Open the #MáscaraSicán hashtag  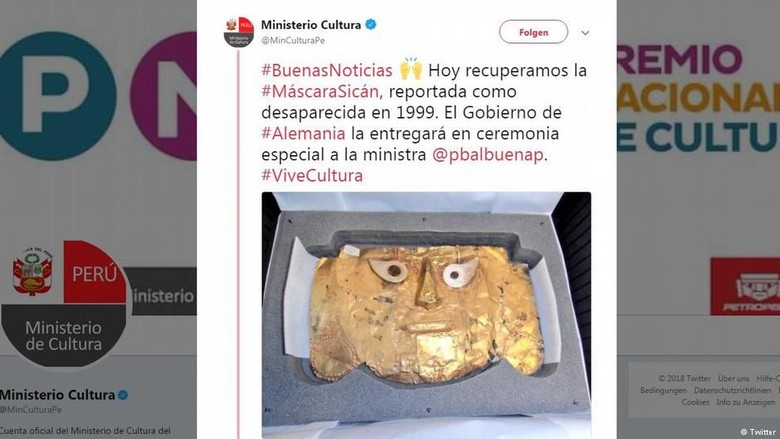tap(320, 91)
